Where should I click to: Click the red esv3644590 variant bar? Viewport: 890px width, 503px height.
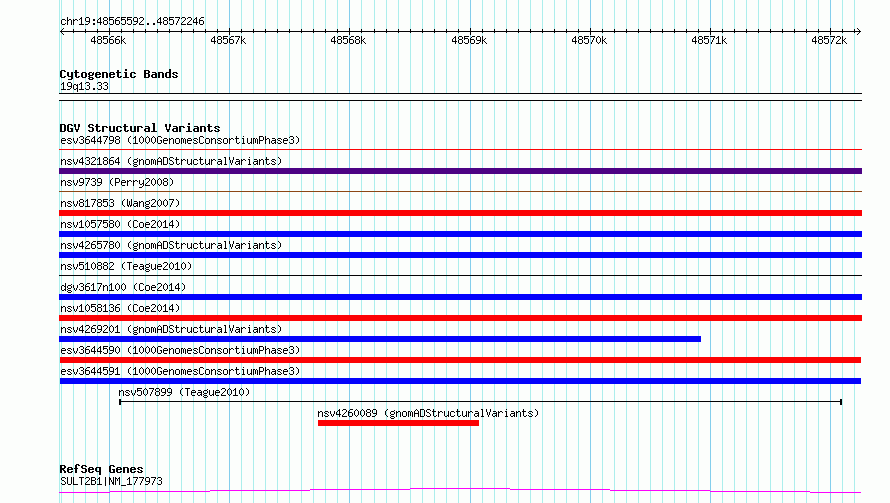coord(460,360)
